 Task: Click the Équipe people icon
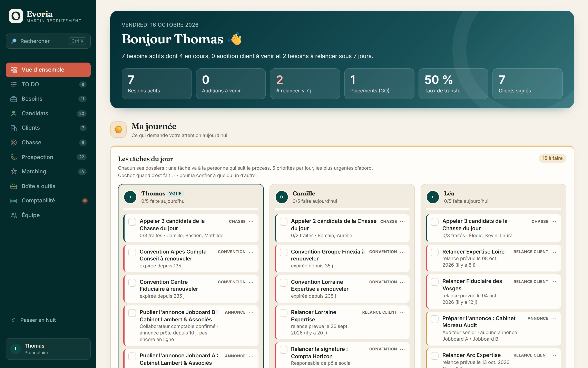[x=14, y=215]
